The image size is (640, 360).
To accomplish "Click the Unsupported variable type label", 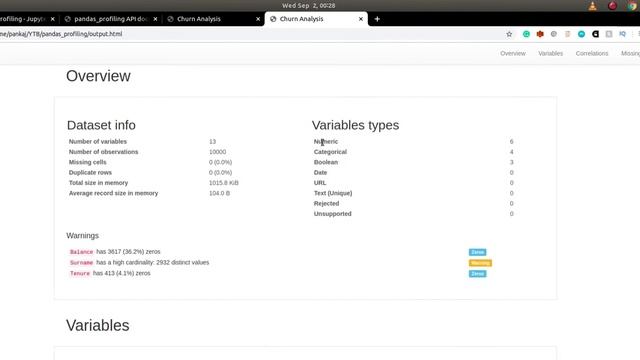I will coord(332,214).
